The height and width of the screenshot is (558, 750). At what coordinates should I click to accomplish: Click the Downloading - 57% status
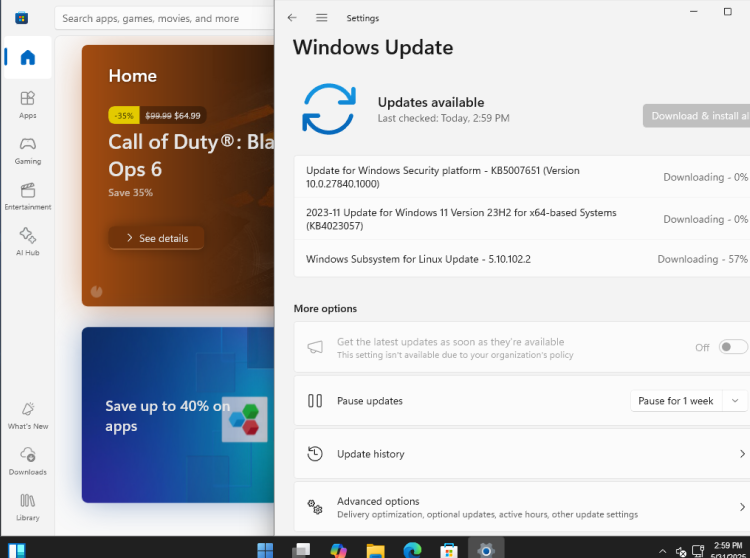[x=702, y=259]
